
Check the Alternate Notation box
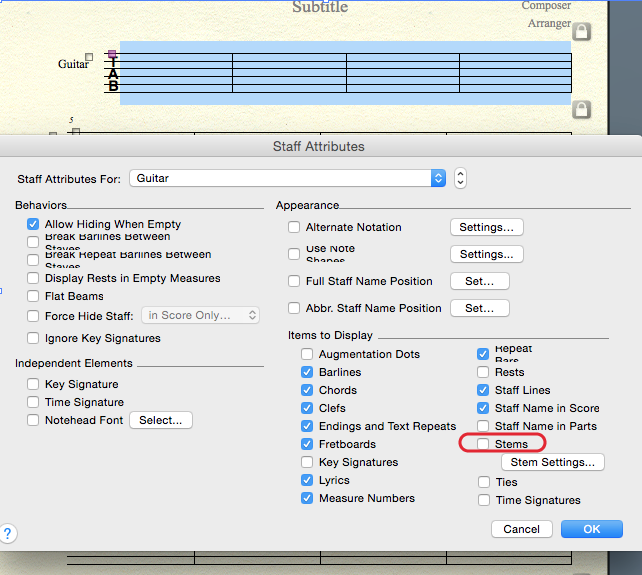pos(294,228)
